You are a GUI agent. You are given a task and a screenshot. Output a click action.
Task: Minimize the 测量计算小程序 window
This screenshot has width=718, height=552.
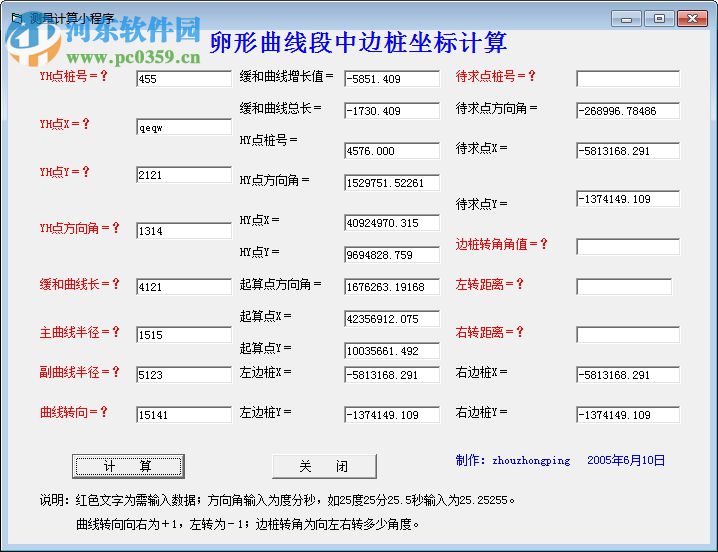[x=626, y=19]
